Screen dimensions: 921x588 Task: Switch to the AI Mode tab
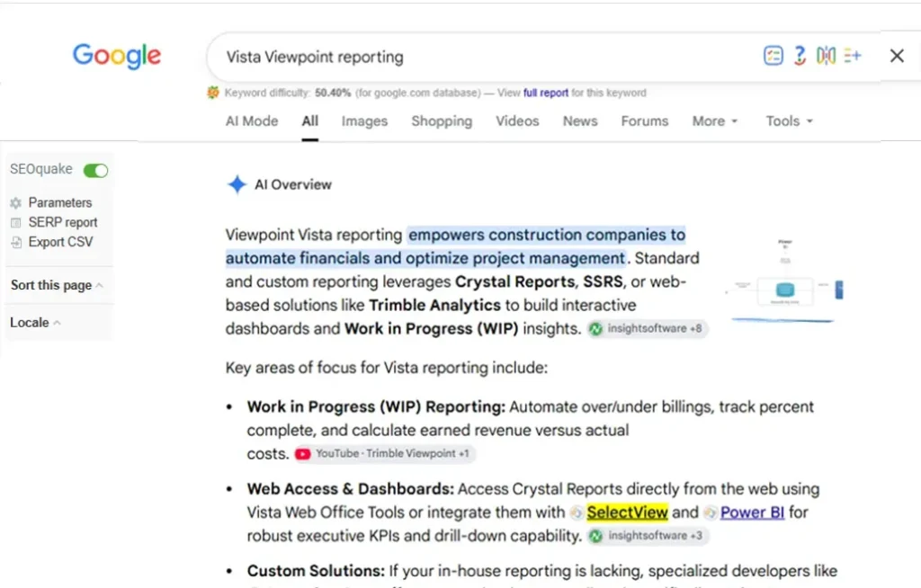coord(252,121)
